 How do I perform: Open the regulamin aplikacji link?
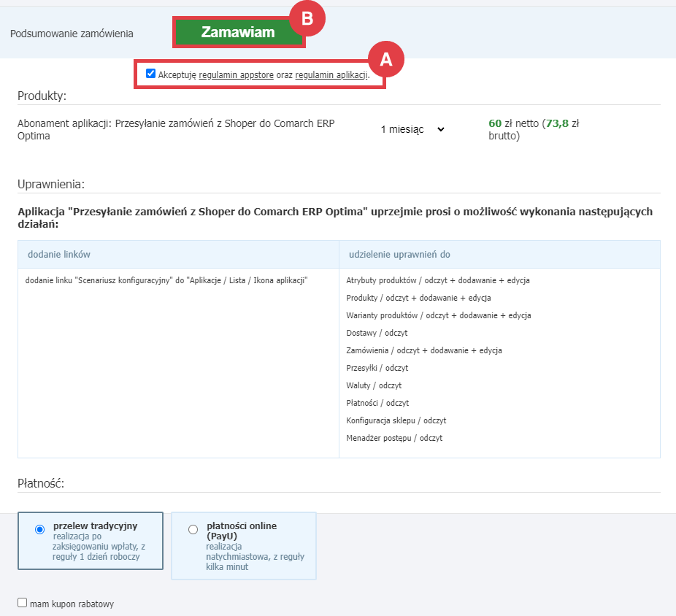coord(331,74)
